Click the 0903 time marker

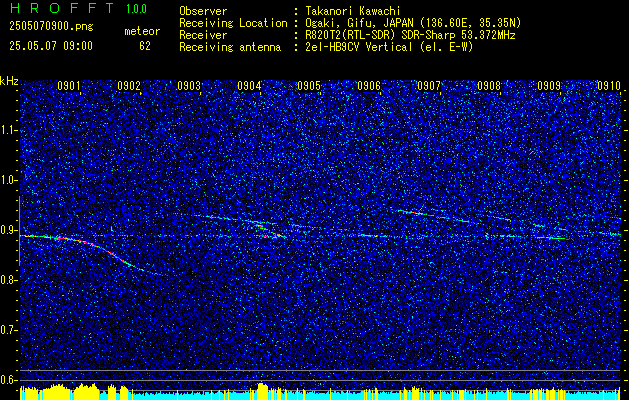pos(189,85)
